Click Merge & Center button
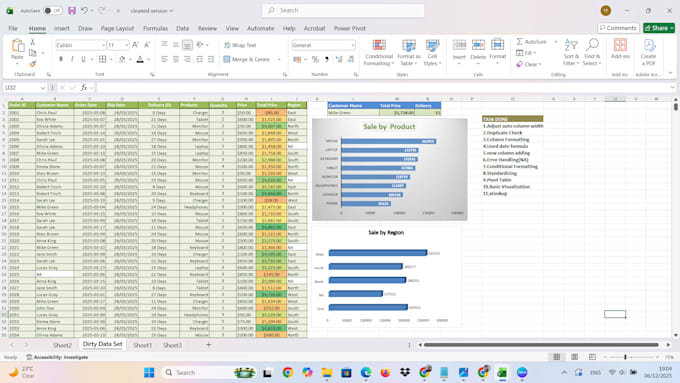The image size is (680, 383). coord(247,59)
